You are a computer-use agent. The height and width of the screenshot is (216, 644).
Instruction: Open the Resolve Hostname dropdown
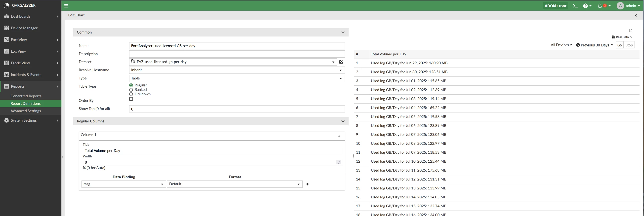pyautogui.click(x=237, y=70)
